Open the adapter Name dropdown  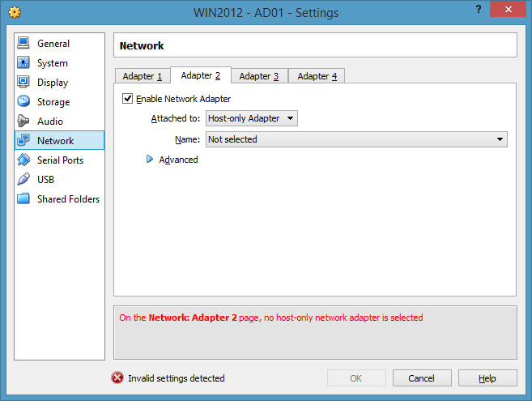click(x=355, y=139)
